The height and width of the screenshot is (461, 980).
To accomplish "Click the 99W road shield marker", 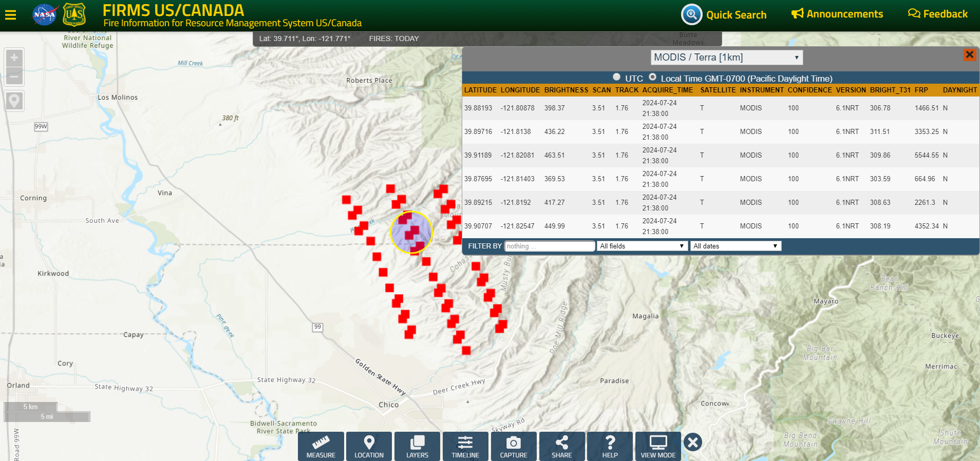I will (41, 126).
